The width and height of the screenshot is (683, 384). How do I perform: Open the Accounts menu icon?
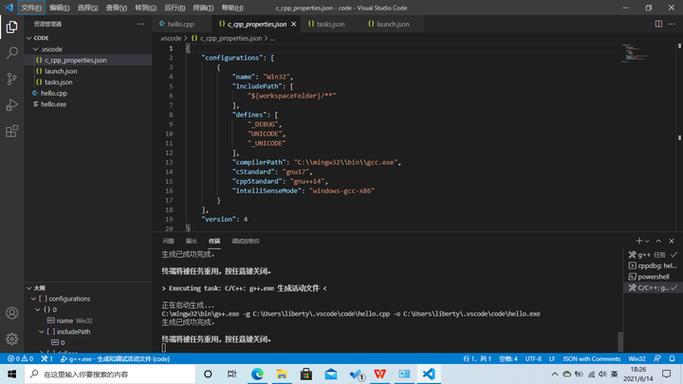click(x=12, y=313)
